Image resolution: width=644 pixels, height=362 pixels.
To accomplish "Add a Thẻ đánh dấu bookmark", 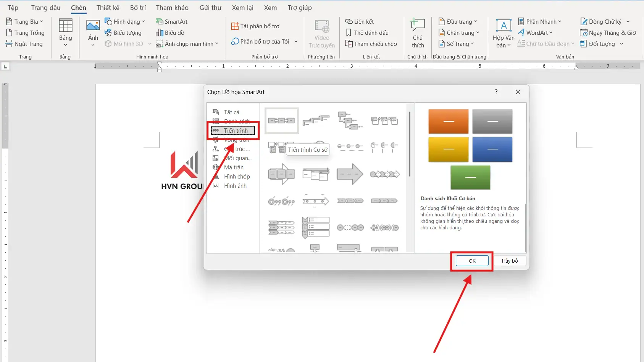I will coord(367,33).
